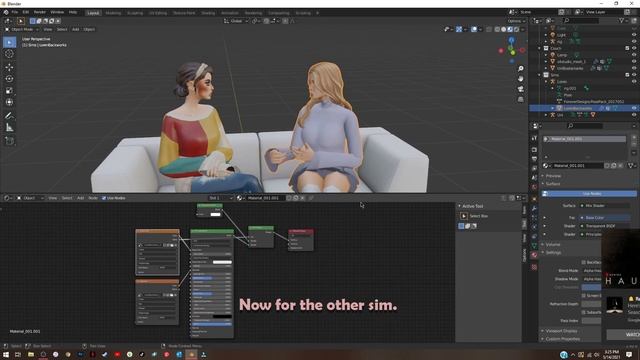Toggle Subsurface Translucency checkbox
This screenshot has width=640, height=360.
click(x=584, y=312)
